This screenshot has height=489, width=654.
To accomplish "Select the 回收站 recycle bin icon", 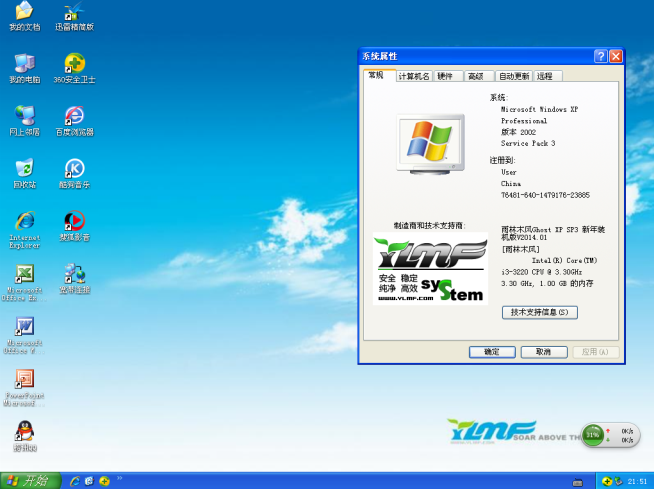I will [25, 174].
